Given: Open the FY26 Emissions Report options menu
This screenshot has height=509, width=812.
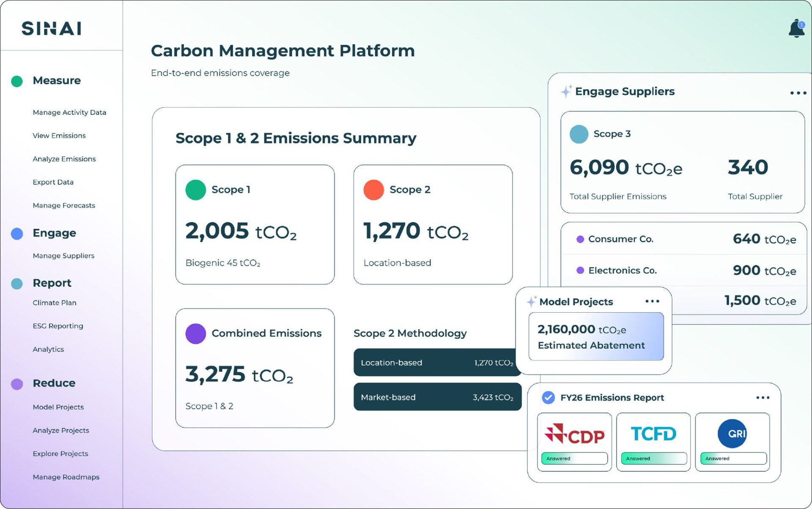Looking at the screenshot, I should 763,397.
